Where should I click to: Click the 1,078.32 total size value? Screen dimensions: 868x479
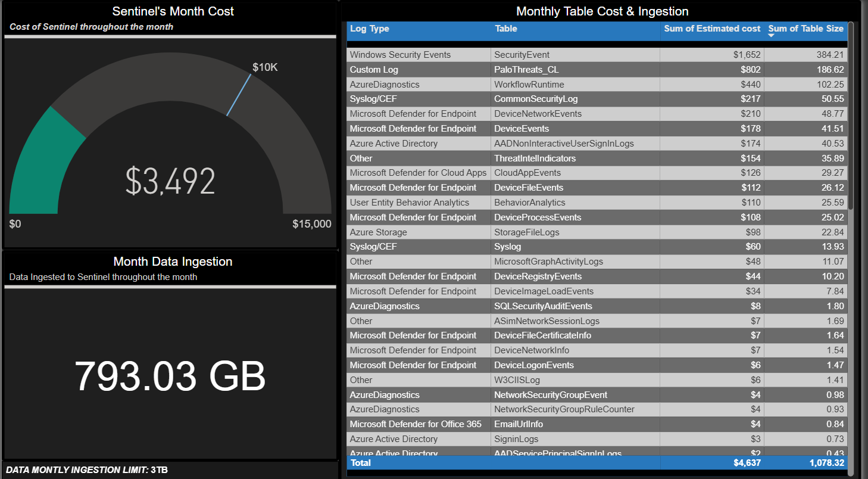[826, 463]
